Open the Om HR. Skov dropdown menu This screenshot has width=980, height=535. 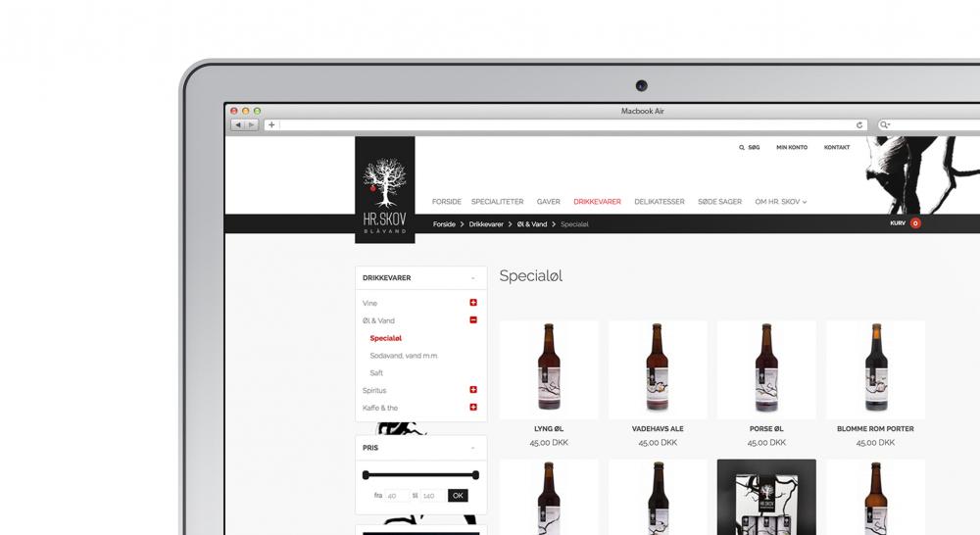coord(780,202)
